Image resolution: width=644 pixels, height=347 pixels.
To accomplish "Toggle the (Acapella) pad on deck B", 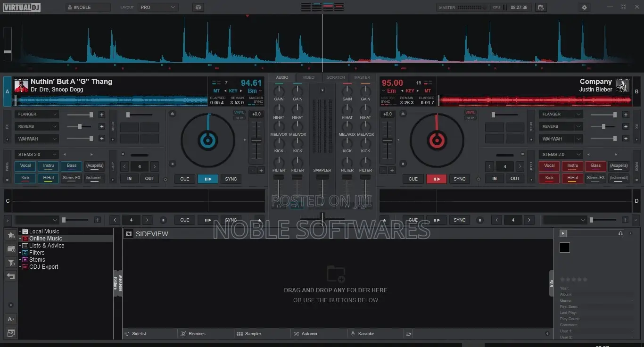I will tap(619, 166).
